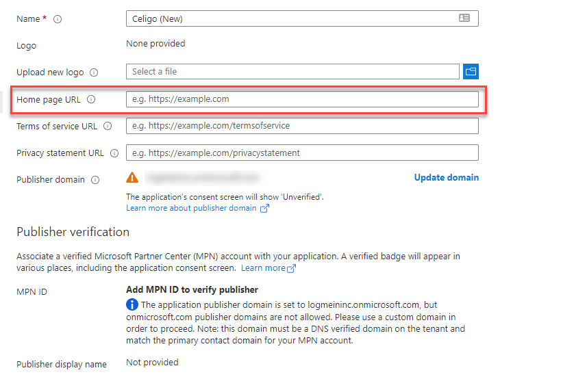The image size is (587, 392).
Task: Open the file browser with the blue folder icon
Action: tap(471, 71)
